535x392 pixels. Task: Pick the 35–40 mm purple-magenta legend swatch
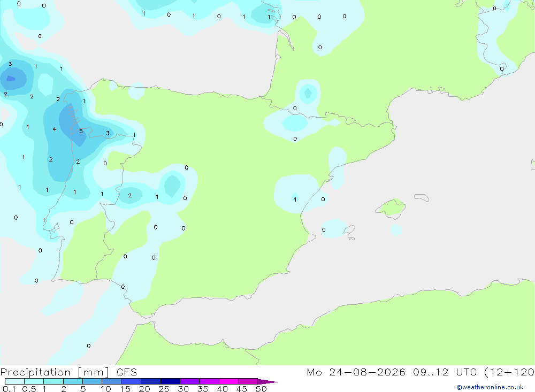point(209,381)
